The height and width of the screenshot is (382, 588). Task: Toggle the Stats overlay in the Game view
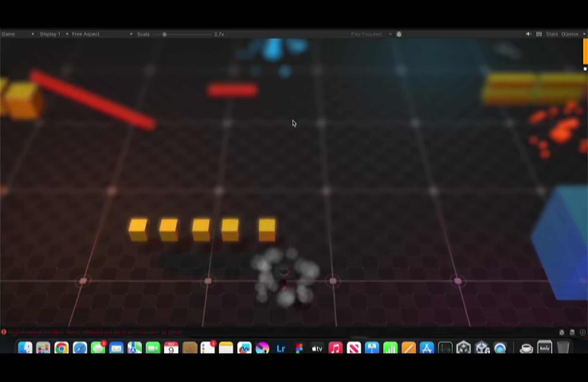(x=552, y=34)
